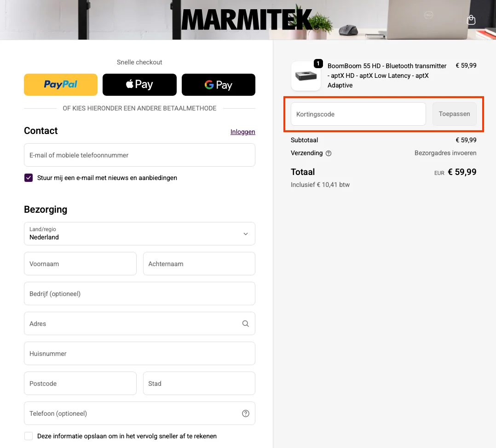The height and width of the screenshot is (448, 496).
Task: Select Apple Pay as payment method
Action: [139, 85]
